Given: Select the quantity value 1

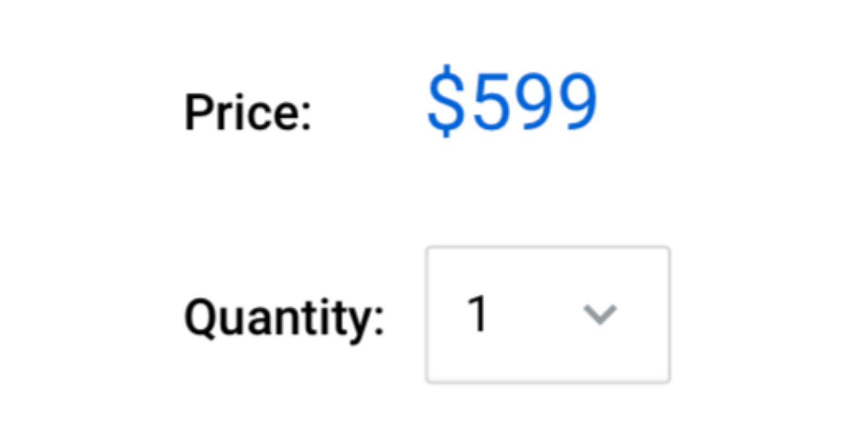Looking at the screenshot, I should click(477, 314).
